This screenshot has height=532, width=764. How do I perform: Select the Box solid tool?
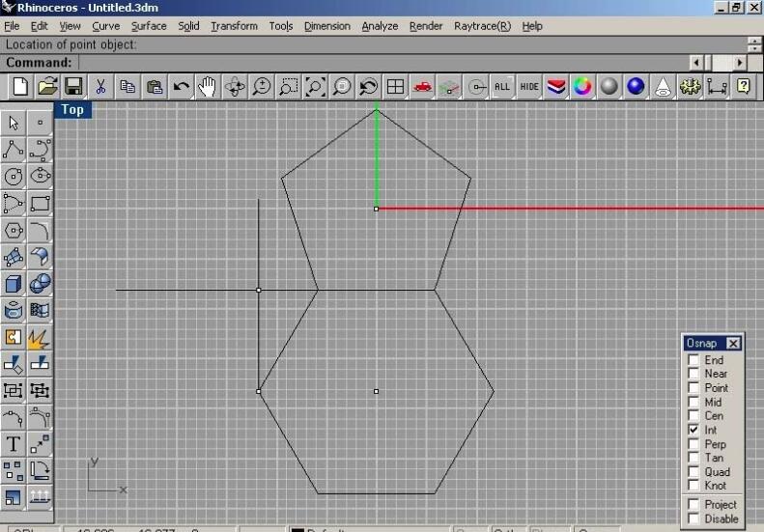[14, 284]
